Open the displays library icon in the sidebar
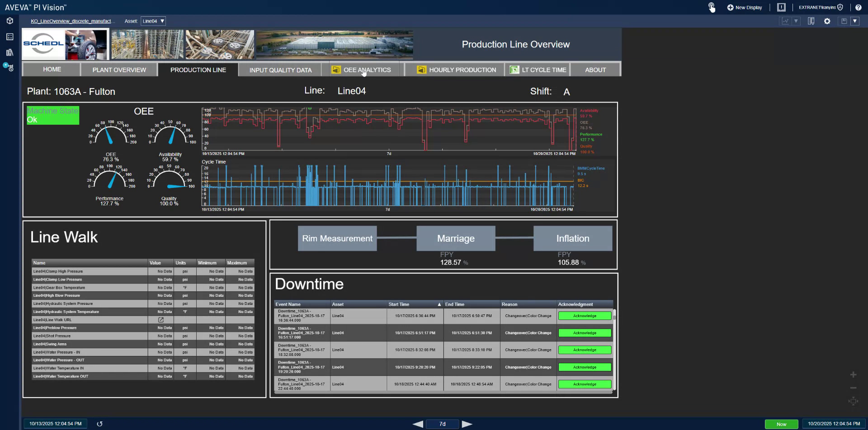Viewport: 868px width, 430px height. (10, 52)
